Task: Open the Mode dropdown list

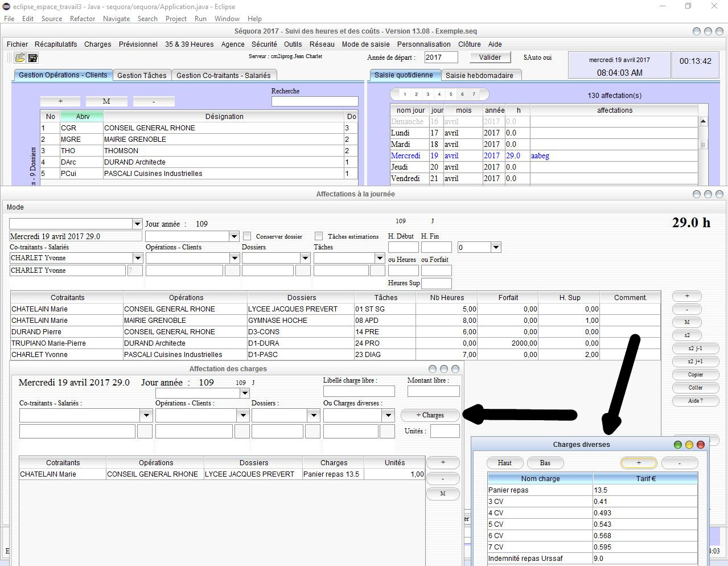Action: pos(137,223)
